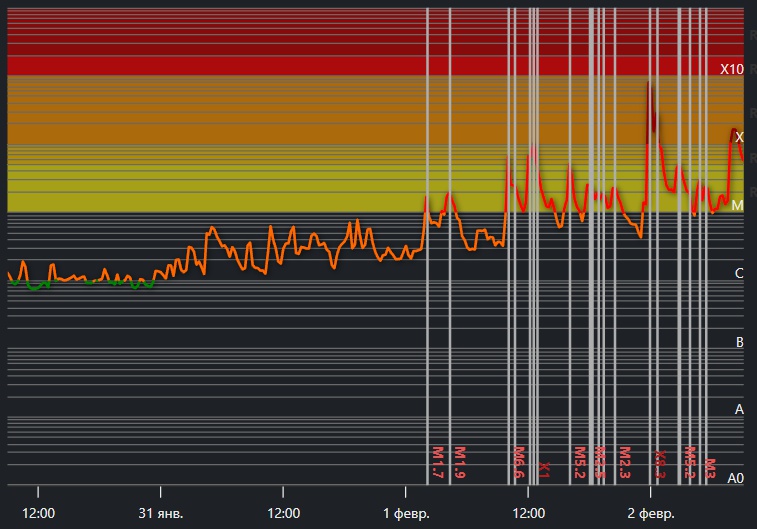This screenshot has height=529, width=757.
Task: Click the C class axis label
Action: coord(739,273)
